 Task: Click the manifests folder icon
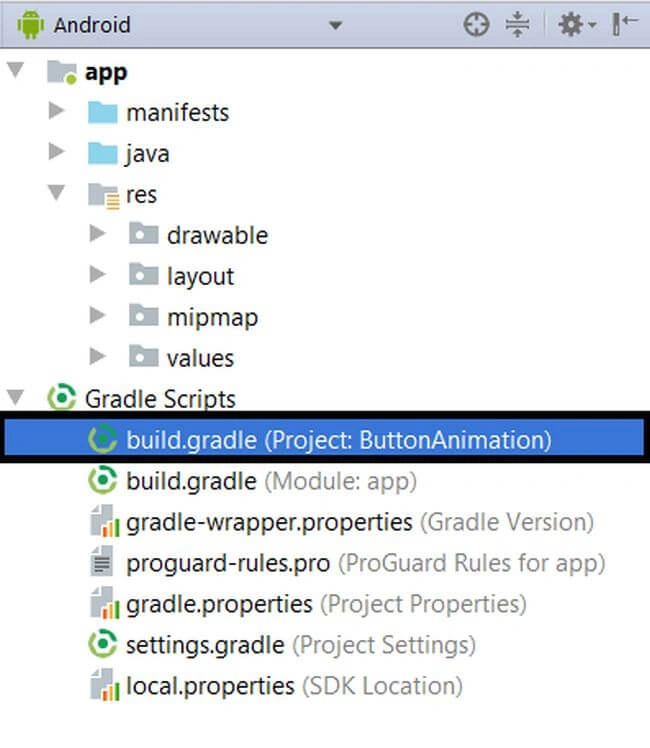[x=103, y=113]
